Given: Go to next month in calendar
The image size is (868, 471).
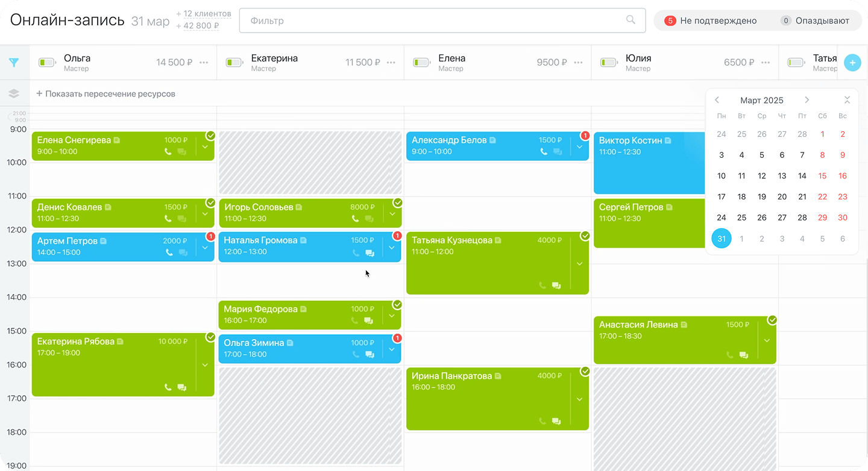Looking at the screenshot, I should click(x=807, y=100).
